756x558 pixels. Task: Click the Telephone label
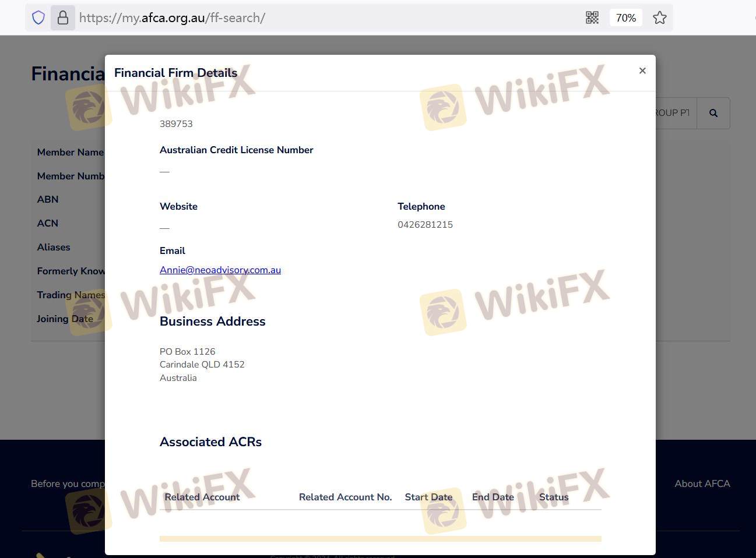point(421,206)
